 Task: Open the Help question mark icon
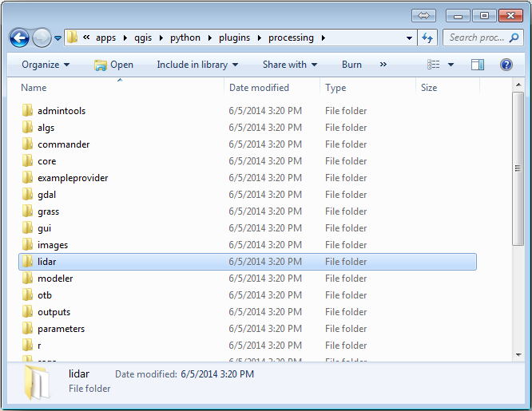click(506, 65)
